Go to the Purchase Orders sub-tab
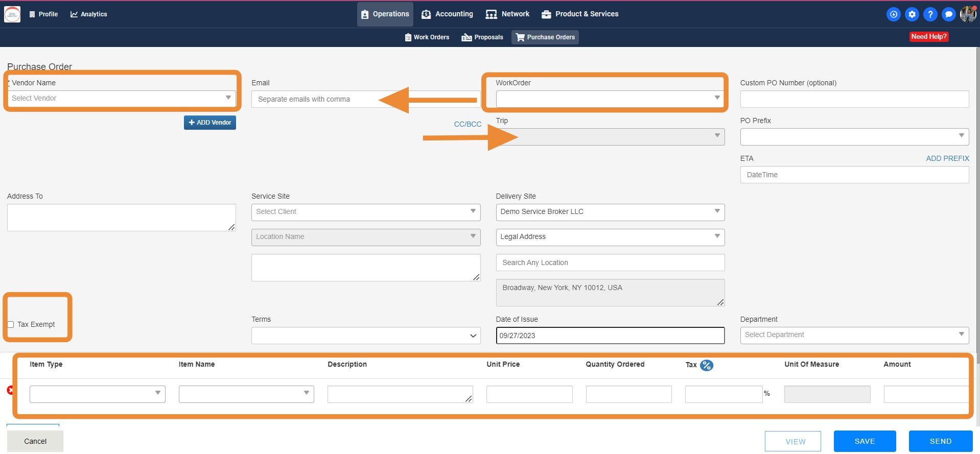 [x=545, y=37]
